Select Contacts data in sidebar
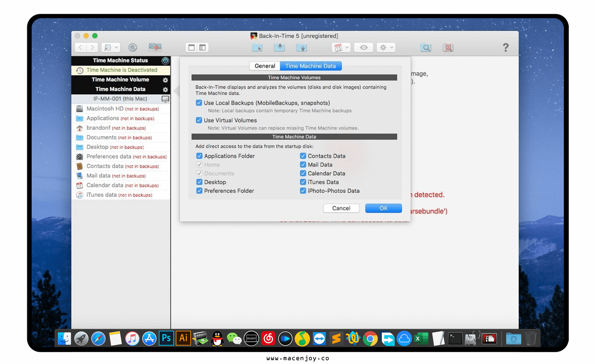The width and height of the screenshot is (595, 364). pos(121,166)
